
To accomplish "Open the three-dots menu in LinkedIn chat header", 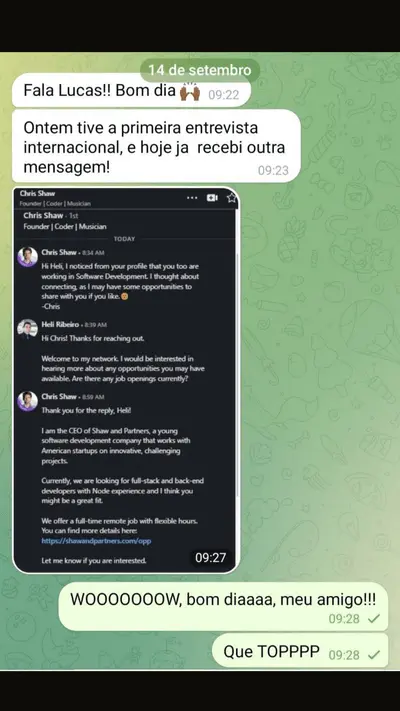I will click(x=192, y=198).
